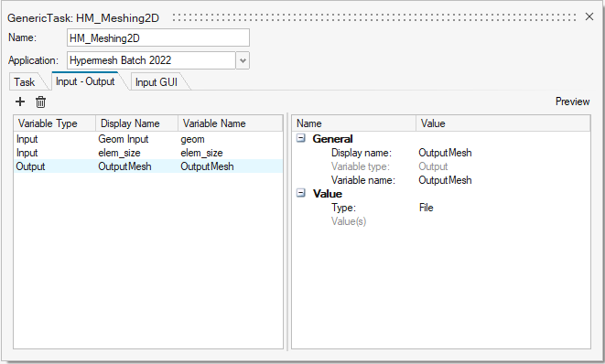The height and width of the screenshot is (364, 605).
Task: Open the Application dropdown arrow
Action: [243, 60]
